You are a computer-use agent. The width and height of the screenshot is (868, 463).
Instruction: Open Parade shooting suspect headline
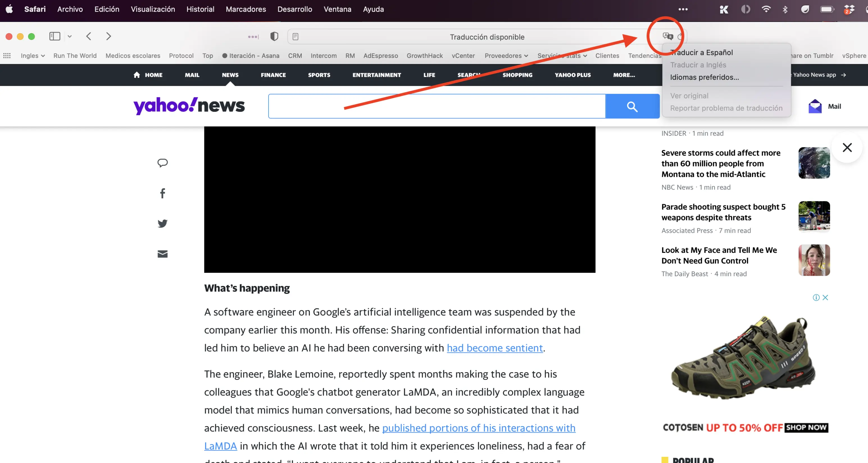point(723,212)
